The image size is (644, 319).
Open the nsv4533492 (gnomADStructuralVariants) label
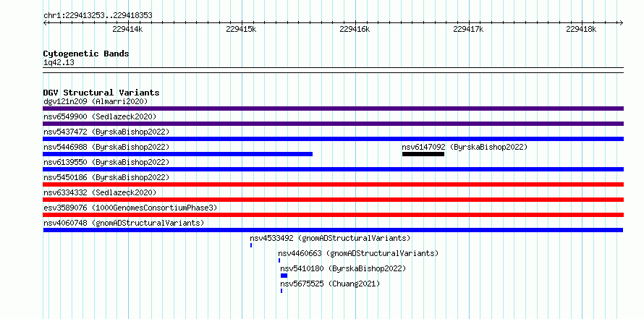[330, 238]
